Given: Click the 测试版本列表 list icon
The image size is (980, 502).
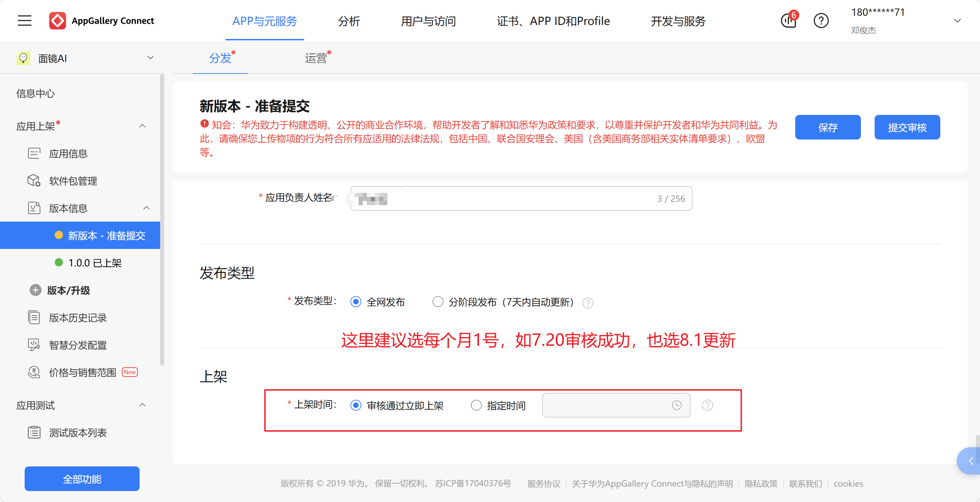Looking at the screenshot, I should tap(34, 432).
